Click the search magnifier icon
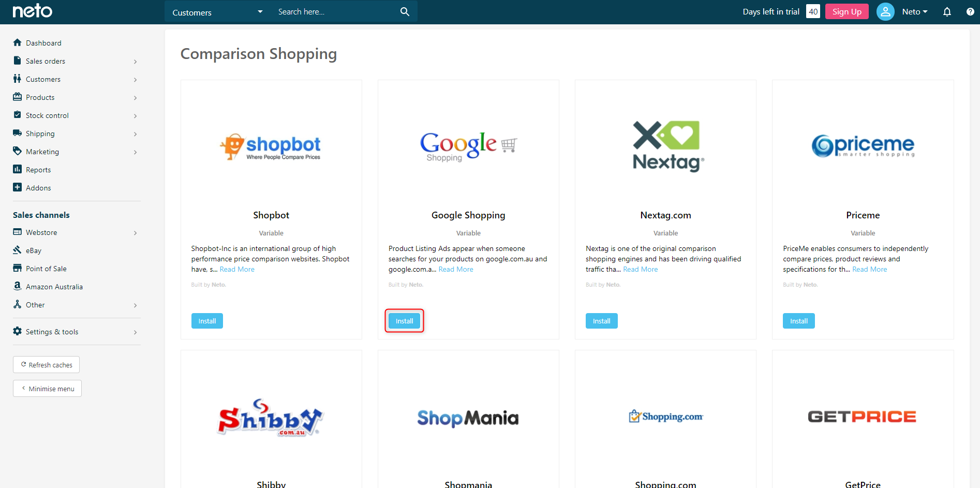This screenshot has width=980, height=488. click(x=405, y=11)
